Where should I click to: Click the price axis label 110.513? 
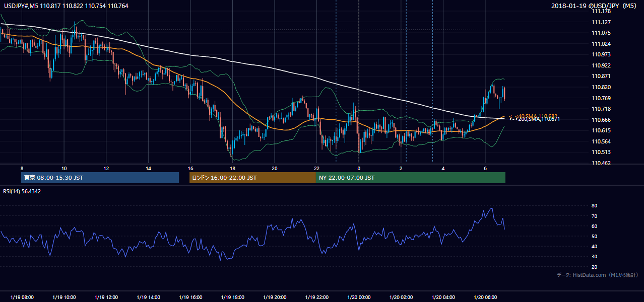pos(602,152)
